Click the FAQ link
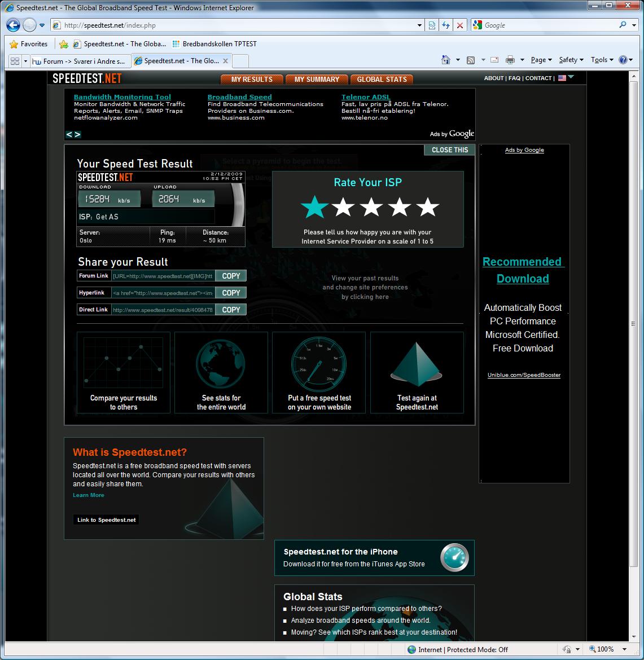Screen dimensions: 644x660 [514, 78]
